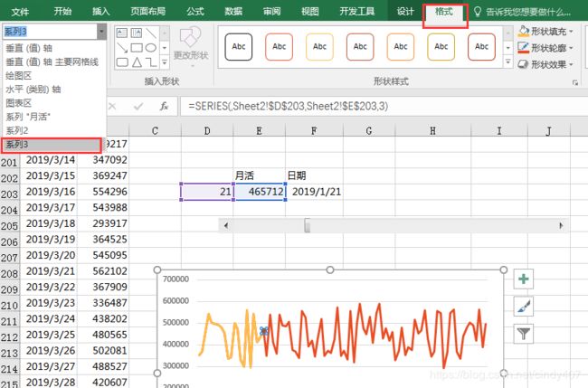
Task: Switch to chart Format (格式) tab
Action: (x=444, y=11)
